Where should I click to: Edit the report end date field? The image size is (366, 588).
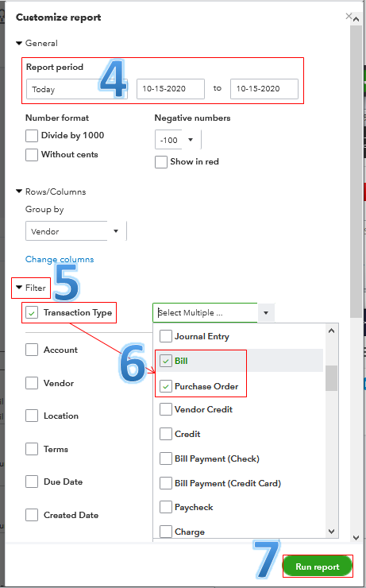click(x=264, y=89)
